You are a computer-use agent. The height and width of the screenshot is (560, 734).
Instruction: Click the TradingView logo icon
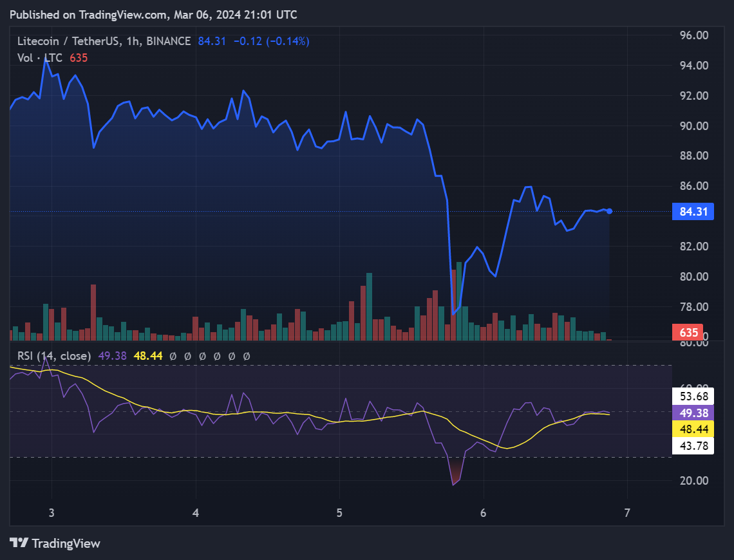point(19,543)
